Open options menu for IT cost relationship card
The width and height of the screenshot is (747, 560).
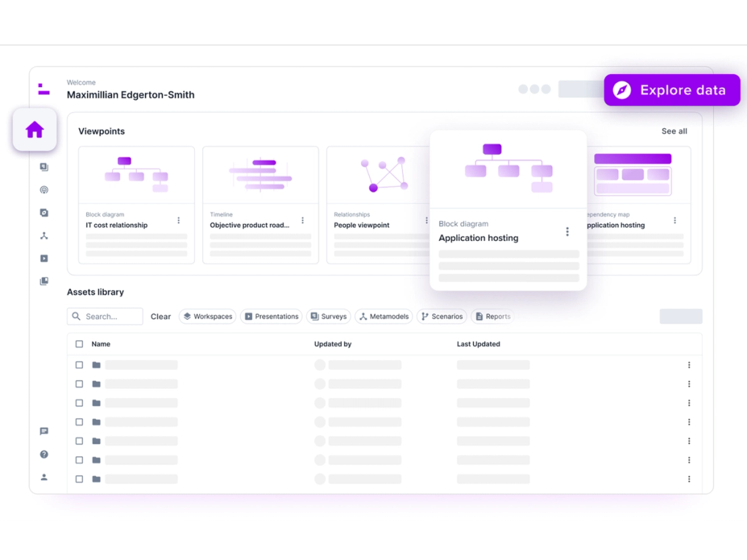click(x=179, y=220)
